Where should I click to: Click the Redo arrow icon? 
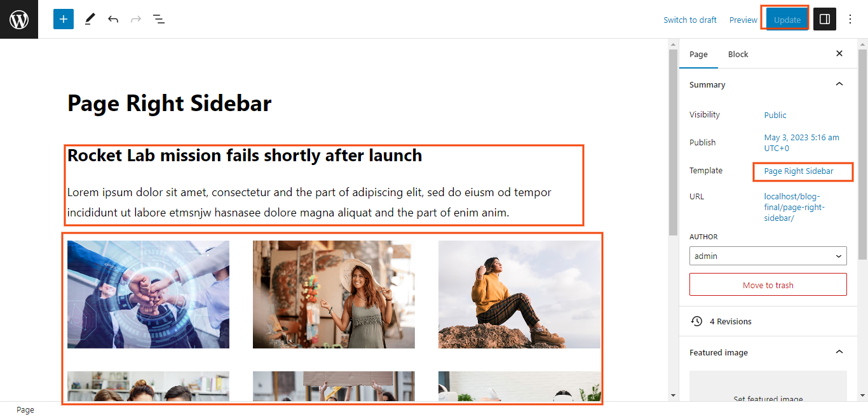click(136, 19)
